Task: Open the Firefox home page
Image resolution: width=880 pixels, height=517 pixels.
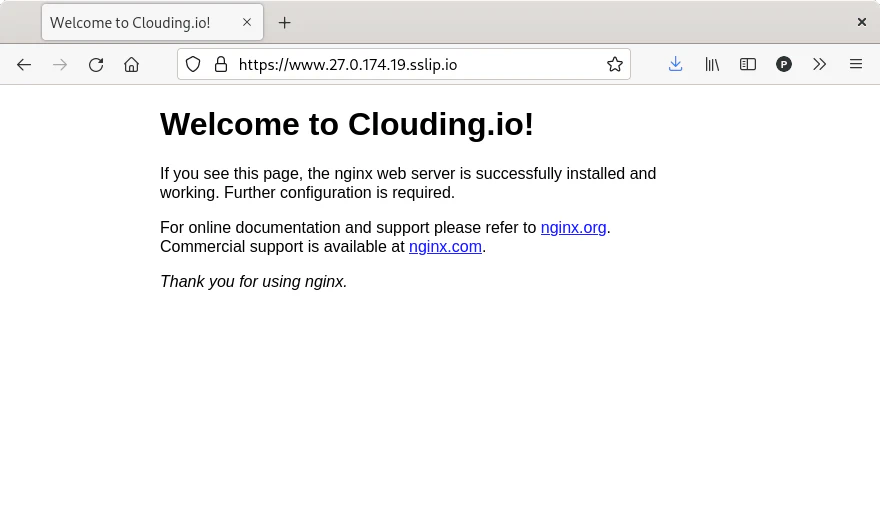Action: click(x=131, y=64)
